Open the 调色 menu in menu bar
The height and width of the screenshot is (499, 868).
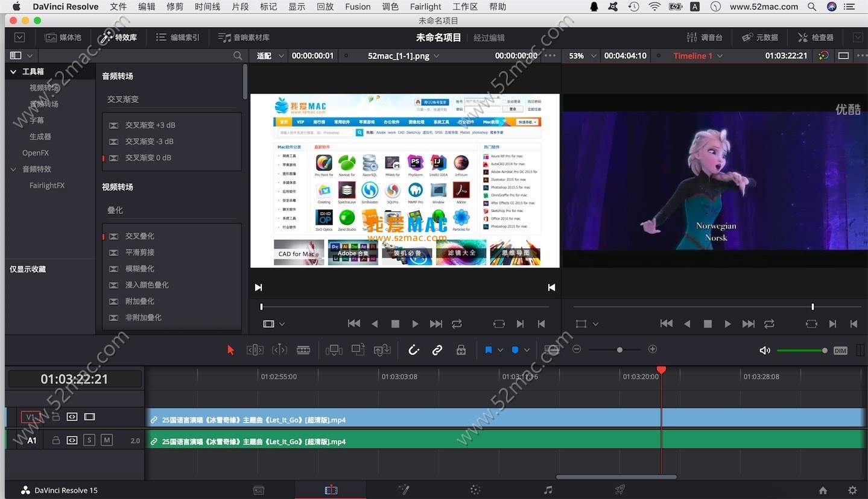pyautogui.click(x=390, y=7)
